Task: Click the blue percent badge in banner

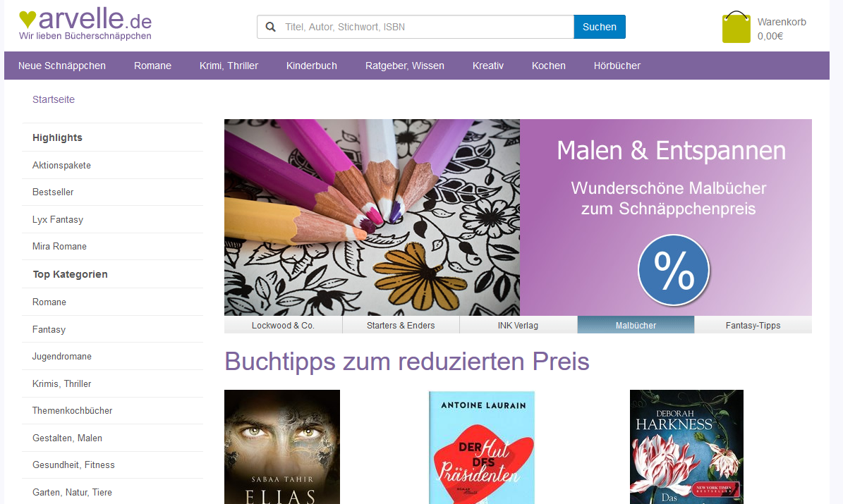Action: click(674, 270)
